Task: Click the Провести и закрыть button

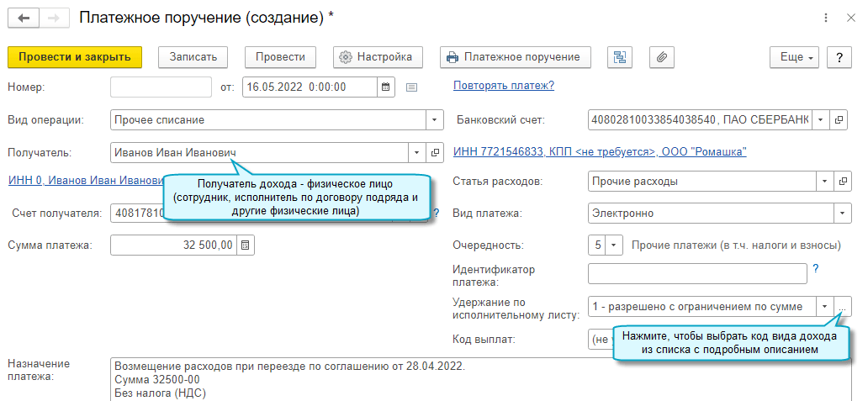Action: click(x=75, y=57)
